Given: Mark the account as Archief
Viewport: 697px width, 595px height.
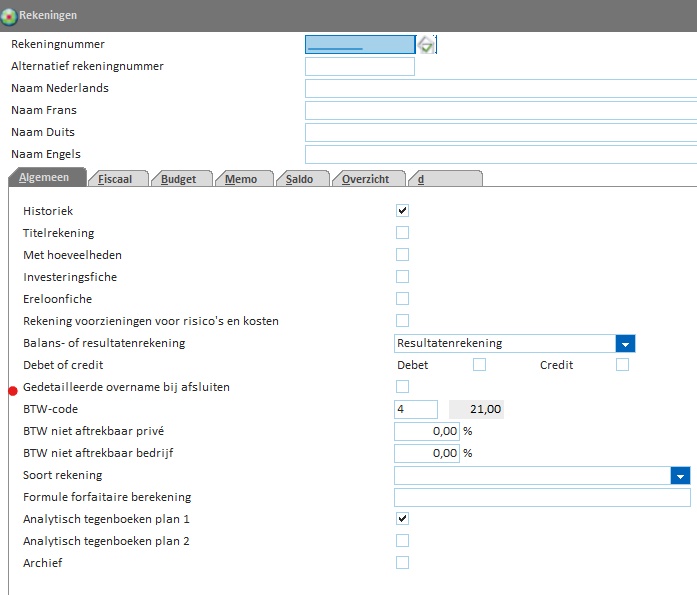Looking at the screenshot, I should pos(402,563).
